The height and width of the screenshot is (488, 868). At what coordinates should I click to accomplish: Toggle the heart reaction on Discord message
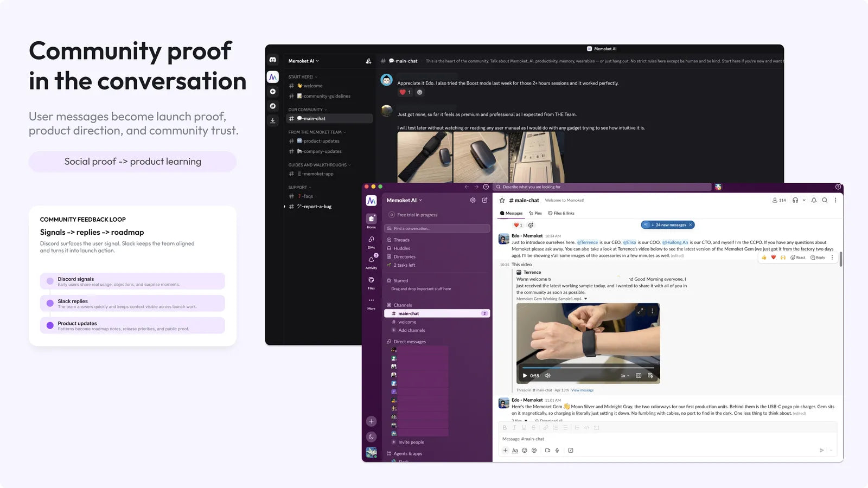[405, 92]
